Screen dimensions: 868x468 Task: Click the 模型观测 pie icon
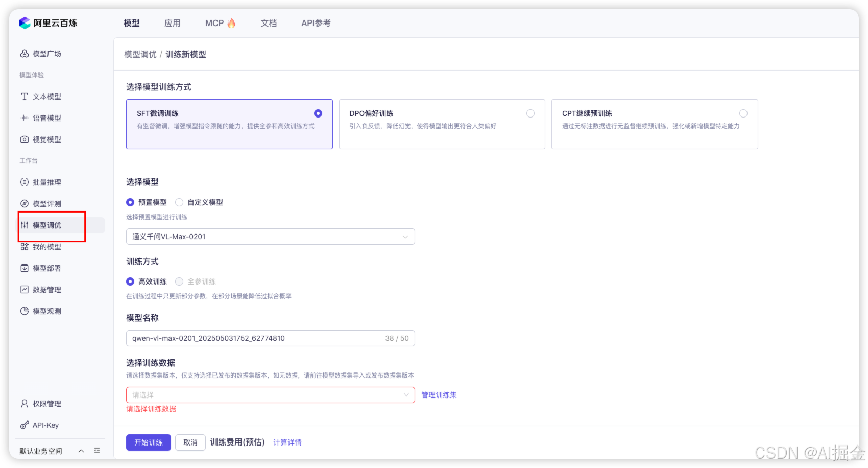click(25, 311)
